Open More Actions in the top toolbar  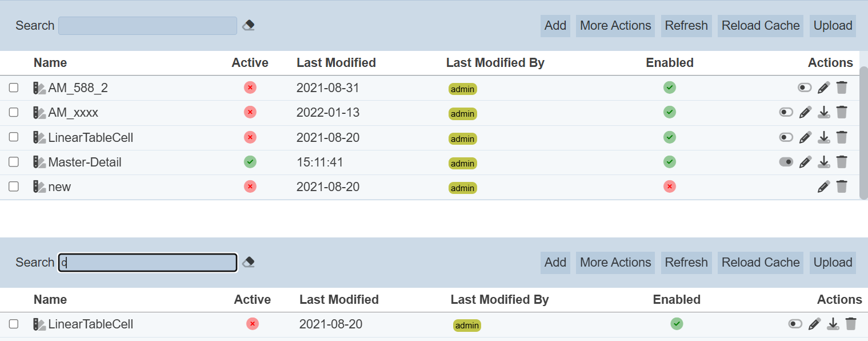pos(615,26)
